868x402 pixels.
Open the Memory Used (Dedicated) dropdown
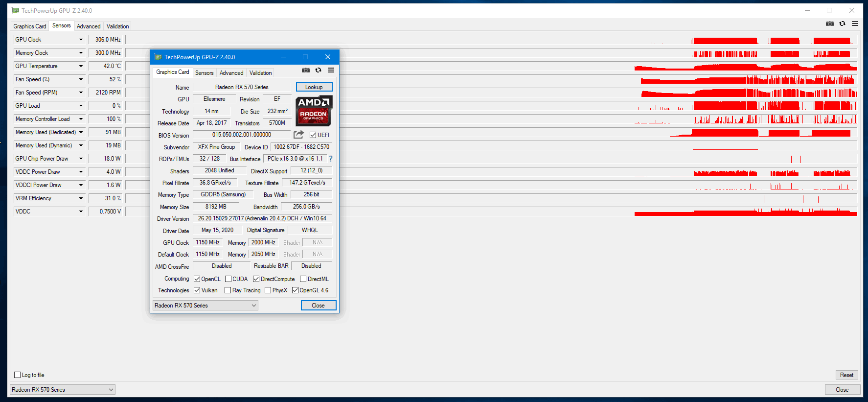81,132
